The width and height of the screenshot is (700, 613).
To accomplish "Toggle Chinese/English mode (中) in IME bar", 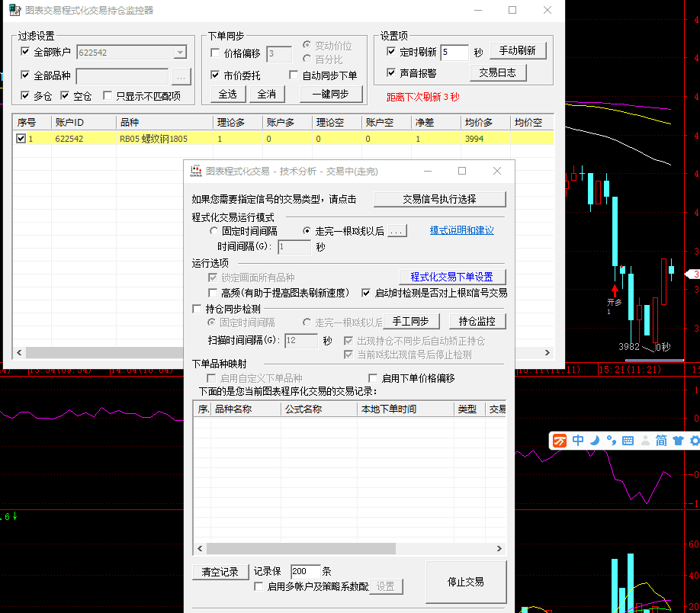I will click(578, 441).
